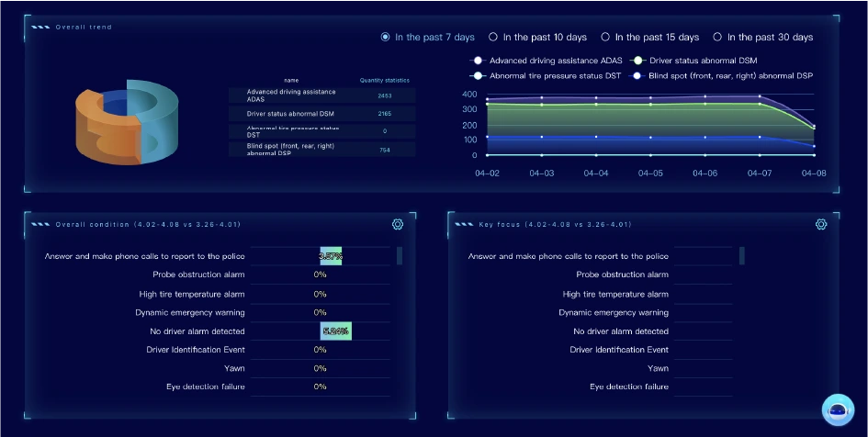Select In the past 15 days
Viewport: 868px width, 437px height.
(x=605, y=38)
